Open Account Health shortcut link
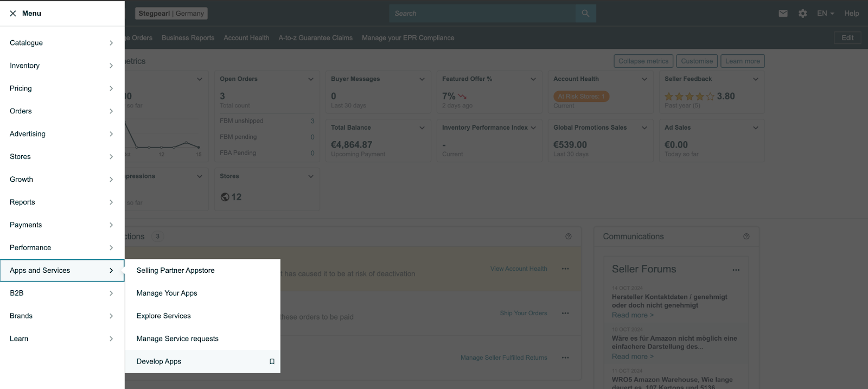868x389 pixels. pyautogui.click(x=246, y=38)
